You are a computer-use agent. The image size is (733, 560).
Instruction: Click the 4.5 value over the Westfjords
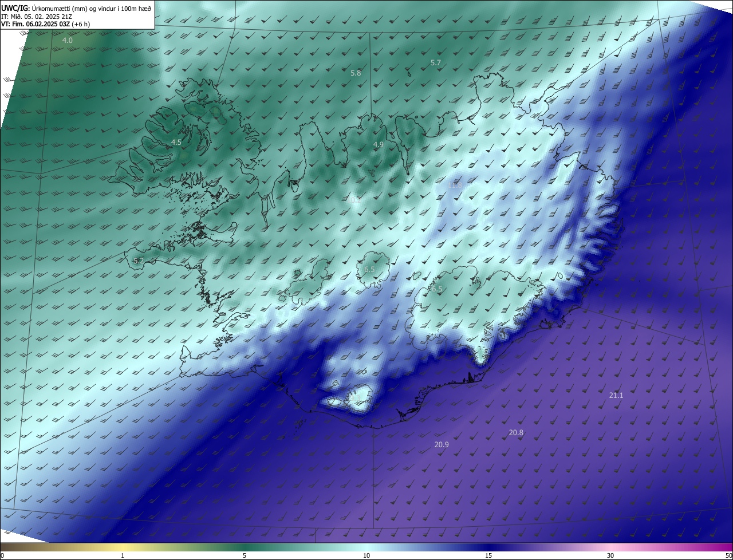176,142
